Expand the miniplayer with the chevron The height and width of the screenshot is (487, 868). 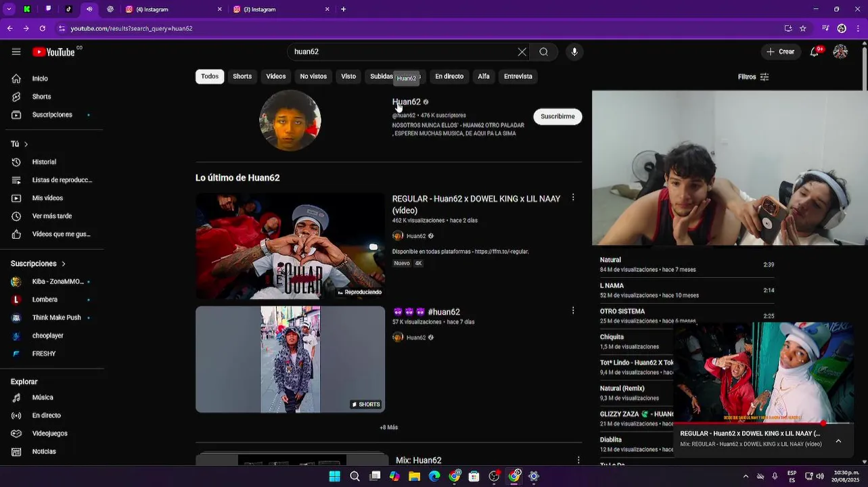(x=838, y=441)
